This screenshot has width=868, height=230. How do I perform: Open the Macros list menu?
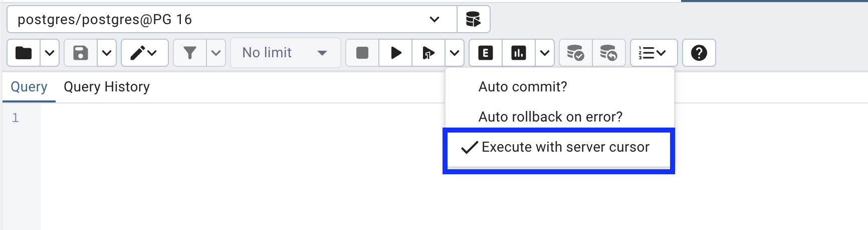tap(654, 53)
